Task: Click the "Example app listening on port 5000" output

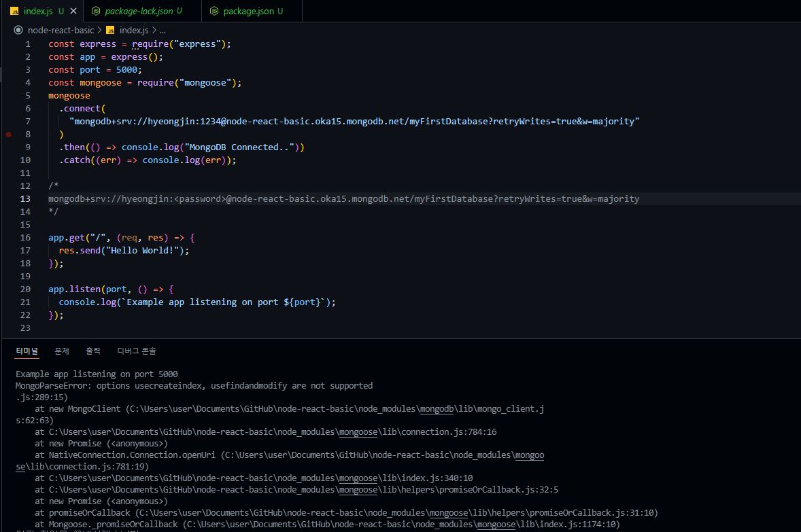Action: [97, 374]
